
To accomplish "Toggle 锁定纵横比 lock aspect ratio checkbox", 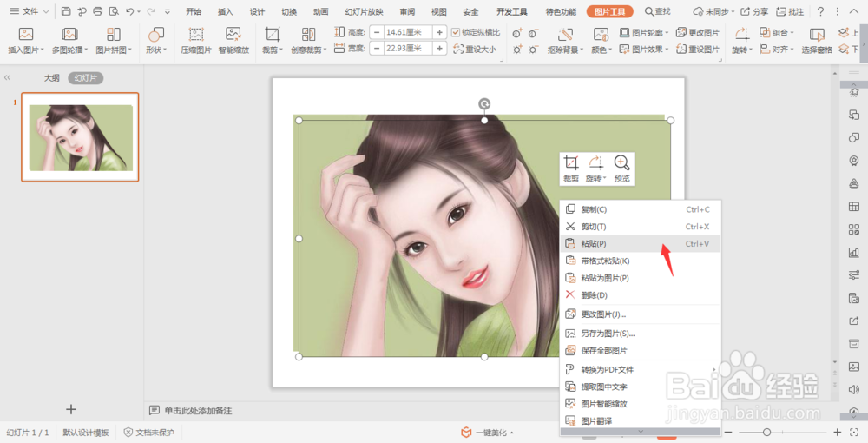I will [x=456, y=33].
